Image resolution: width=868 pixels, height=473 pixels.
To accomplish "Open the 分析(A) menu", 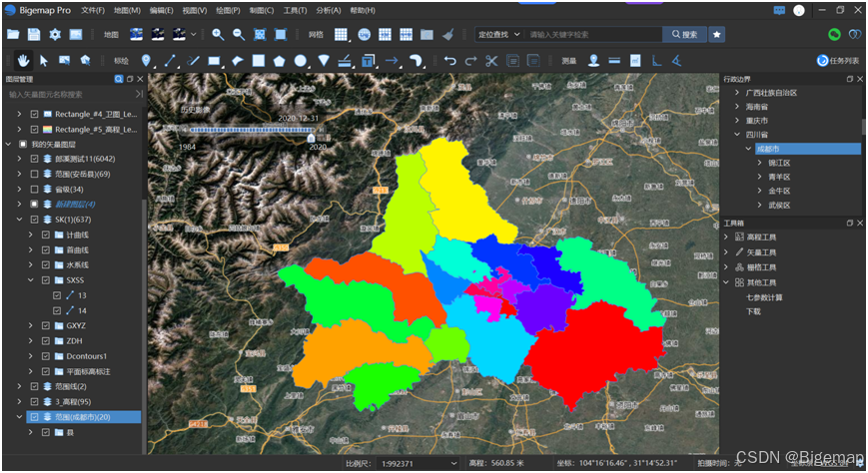I will pos(329,11).
